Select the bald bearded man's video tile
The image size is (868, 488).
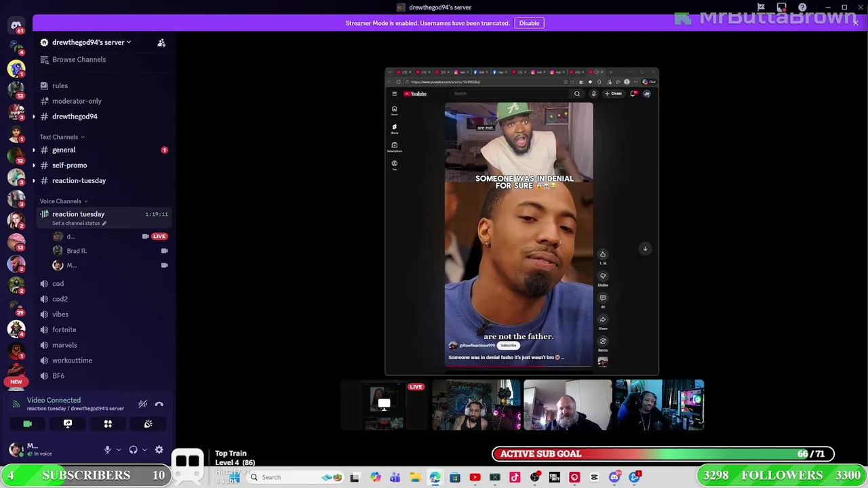[x=568, y=405]
